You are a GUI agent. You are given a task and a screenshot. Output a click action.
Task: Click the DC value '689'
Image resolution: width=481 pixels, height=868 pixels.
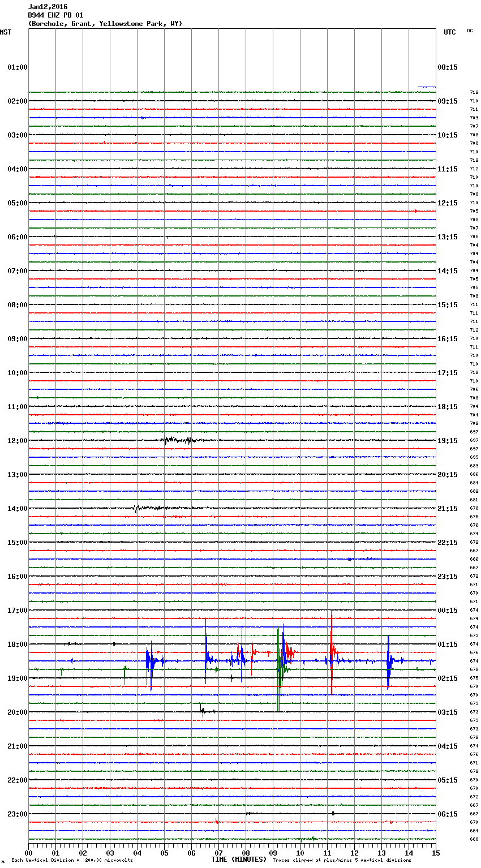tap(474, 466)
